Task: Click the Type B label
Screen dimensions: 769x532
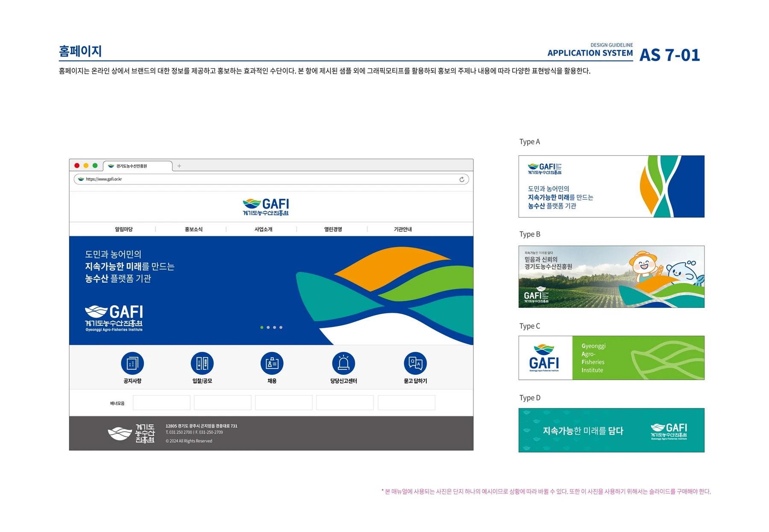Action: 530,234
